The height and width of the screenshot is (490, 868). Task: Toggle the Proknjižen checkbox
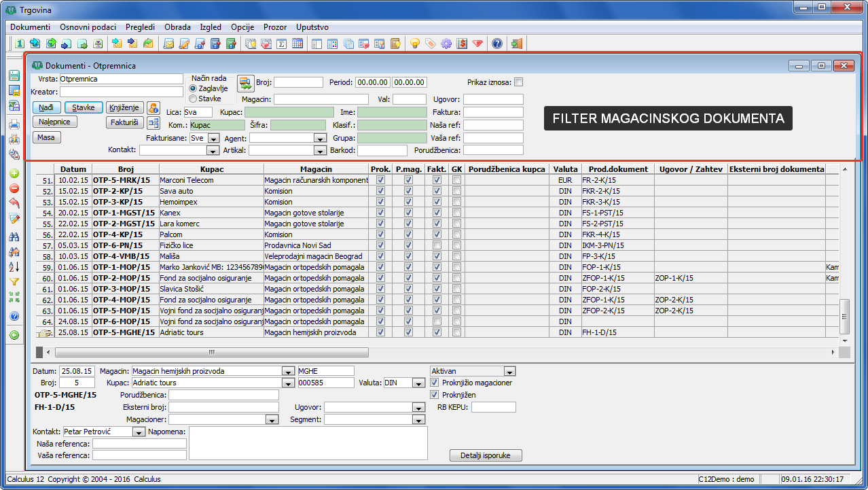pos(435,395)
